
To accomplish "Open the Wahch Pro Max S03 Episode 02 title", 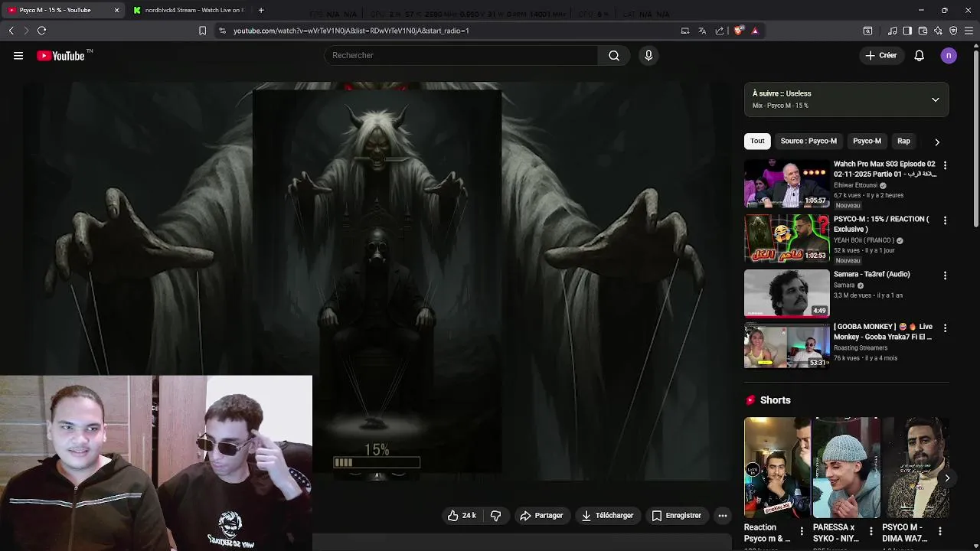I will 884,168.
